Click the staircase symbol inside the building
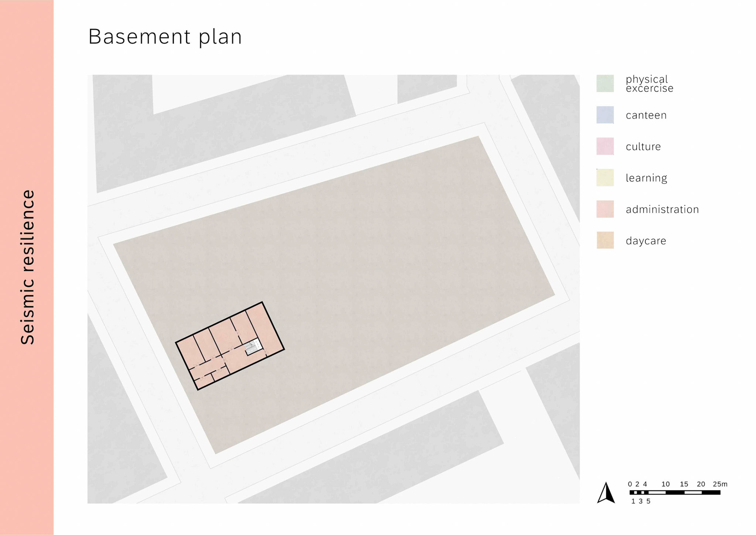This screenshot has height=535, width=756. click(x=253, y=347)
